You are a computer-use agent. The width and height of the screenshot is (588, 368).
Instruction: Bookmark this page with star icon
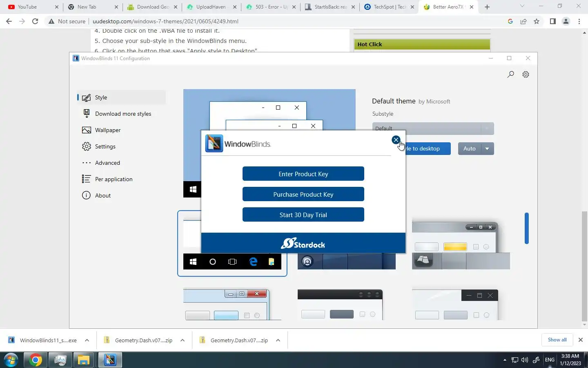pos(537,21)
